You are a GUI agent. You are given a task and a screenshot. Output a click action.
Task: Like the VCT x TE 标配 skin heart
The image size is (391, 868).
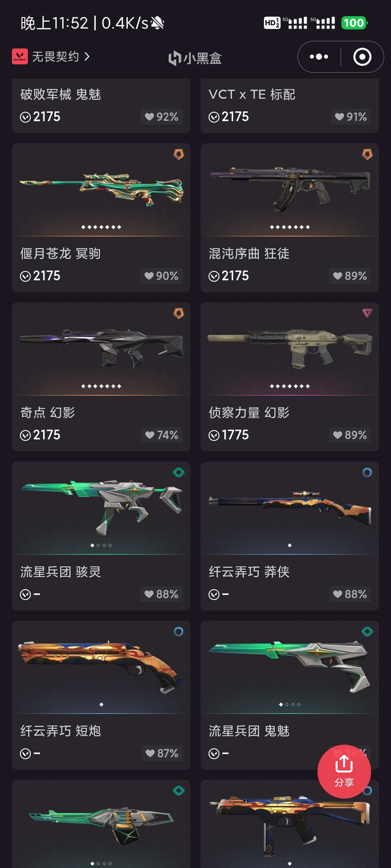(350, 117)
